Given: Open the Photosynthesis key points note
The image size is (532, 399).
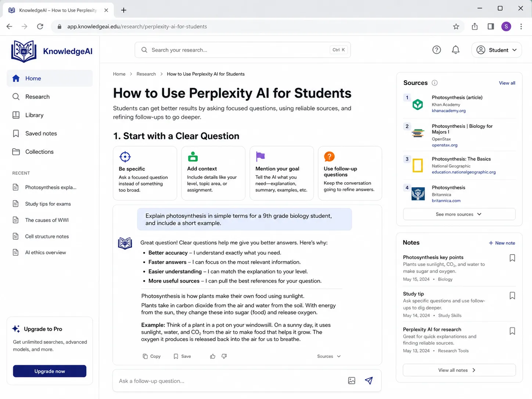Looking at the screenshot, I should tap(433, 257).
